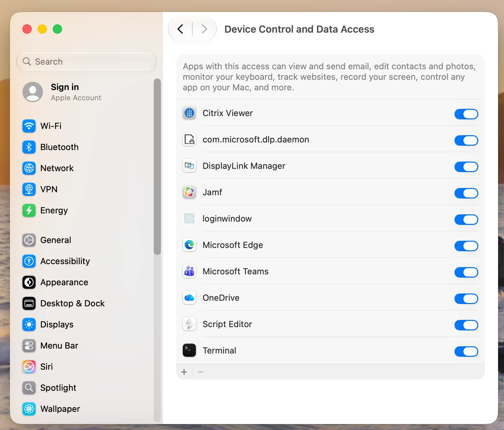Viewport: 504px width, 430px height.
Task: Open Wi-Fi settings
Action: 86,126
